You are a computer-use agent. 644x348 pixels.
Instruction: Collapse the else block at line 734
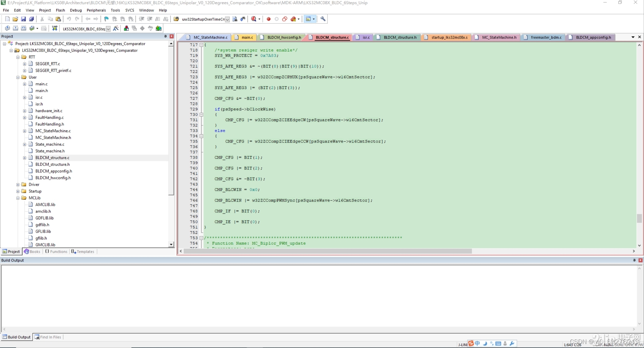(202, 136)
